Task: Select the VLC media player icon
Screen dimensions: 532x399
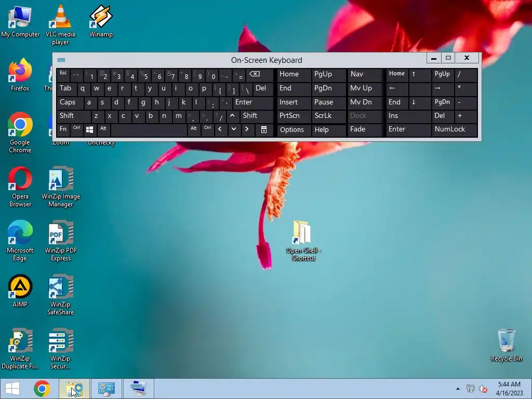Action: (60, 25)
